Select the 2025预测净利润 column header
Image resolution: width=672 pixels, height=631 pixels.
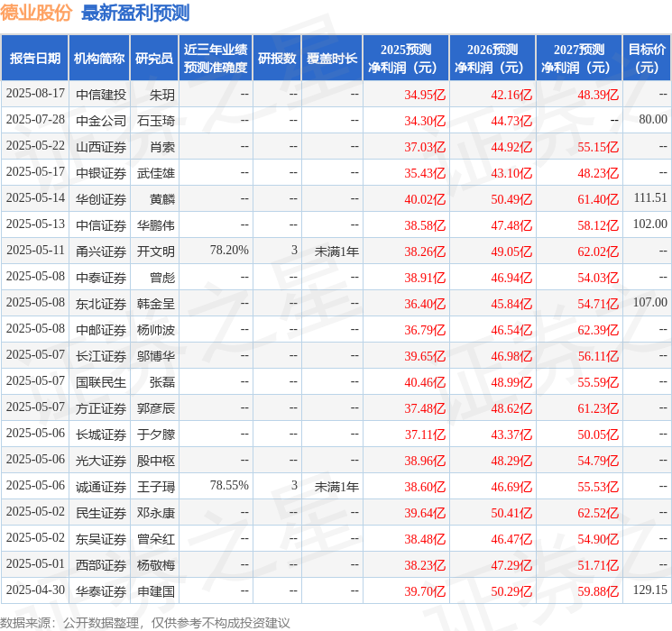pos(406,59)
